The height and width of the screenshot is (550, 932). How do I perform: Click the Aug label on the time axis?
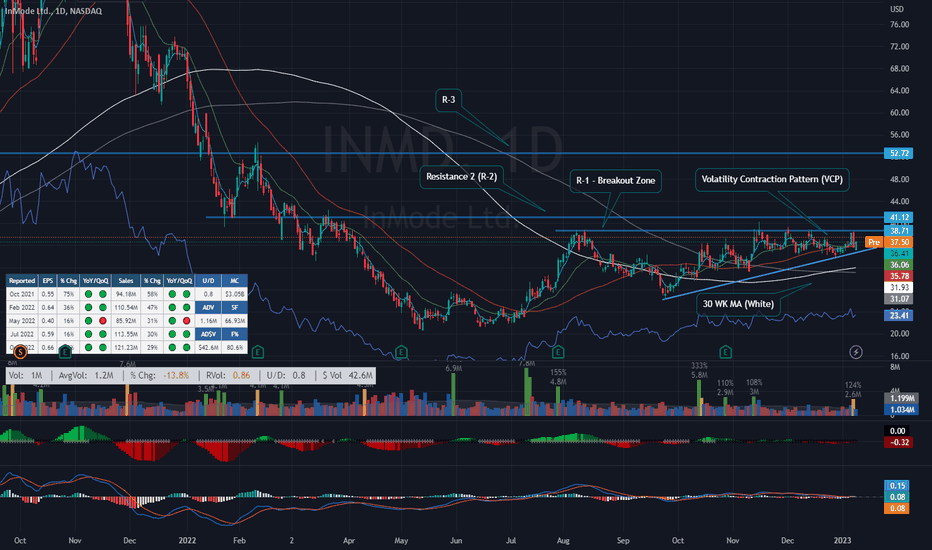(563, 540)
